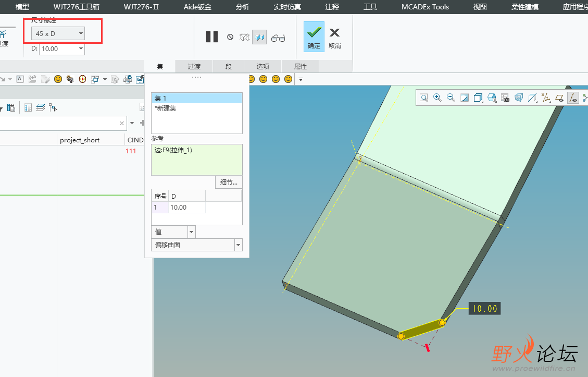Click the layer tree stack icon
This screenshot has height=377, width=588.
click(41, 108)
